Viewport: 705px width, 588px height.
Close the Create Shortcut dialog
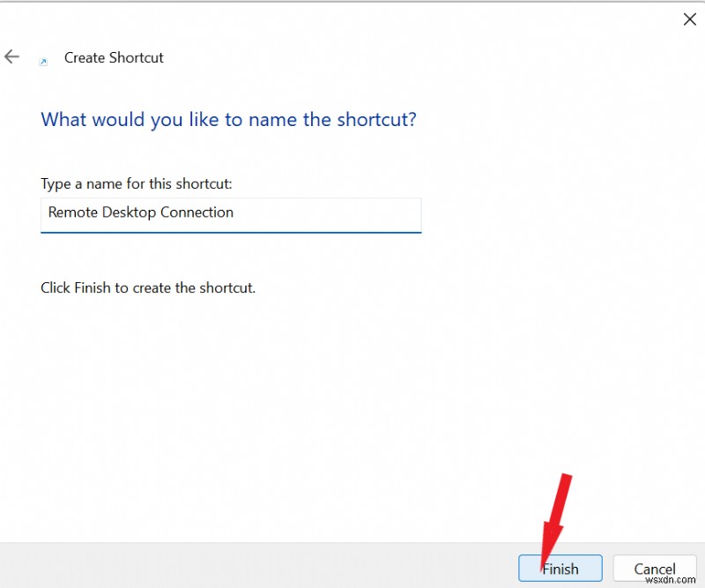coord(689,19)
